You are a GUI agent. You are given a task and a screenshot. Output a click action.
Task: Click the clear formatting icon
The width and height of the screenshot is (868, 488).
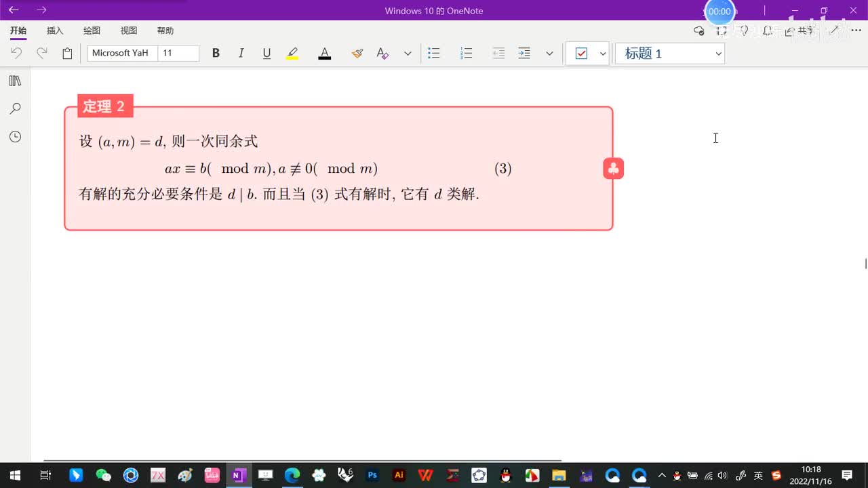click(x=382, y=53)
